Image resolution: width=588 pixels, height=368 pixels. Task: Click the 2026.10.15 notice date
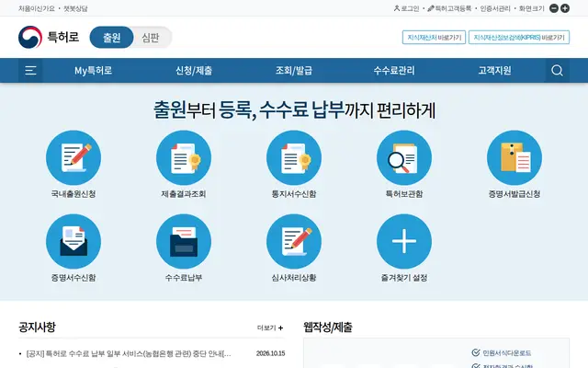point(271,353)
